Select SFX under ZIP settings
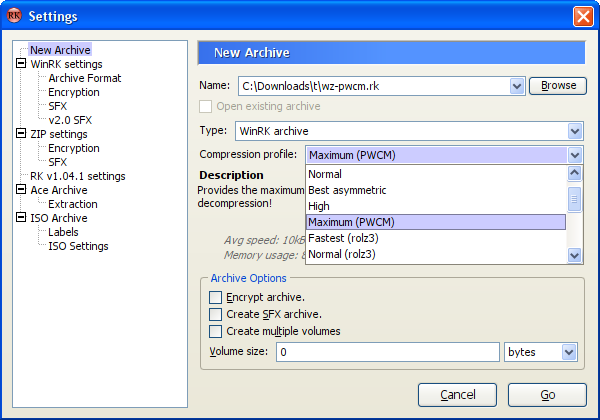 pyautogui.click(x=57, y=162)
